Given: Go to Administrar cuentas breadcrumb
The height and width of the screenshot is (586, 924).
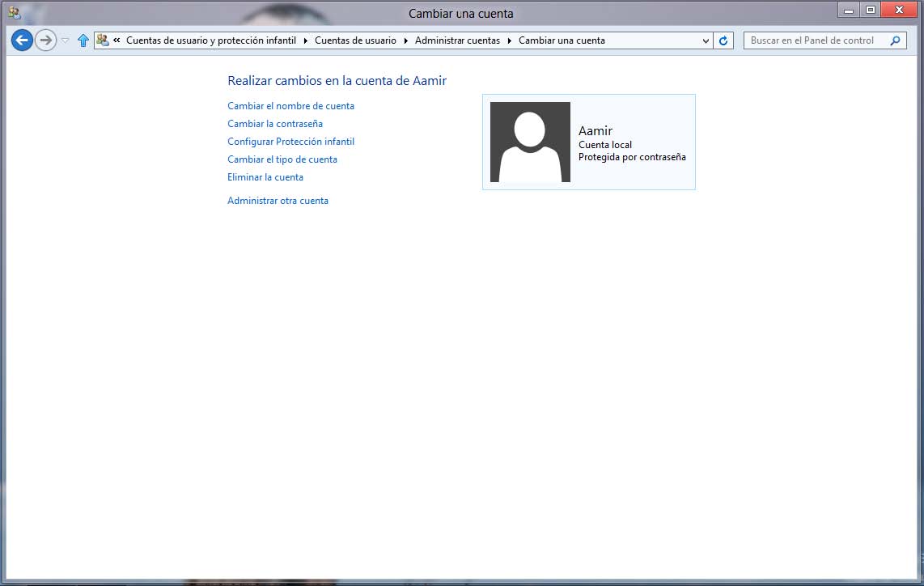Looking at the screenshot, I should [457, 40].
